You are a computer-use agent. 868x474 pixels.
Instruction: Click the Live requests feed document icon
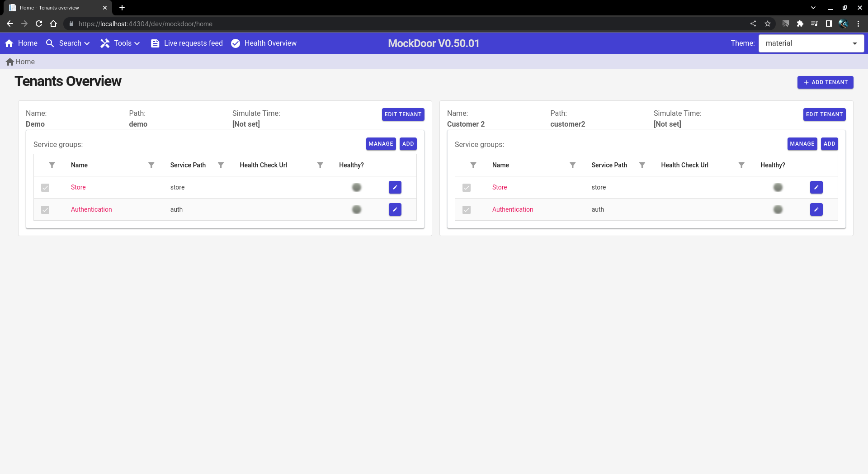(x=155, y=43)
